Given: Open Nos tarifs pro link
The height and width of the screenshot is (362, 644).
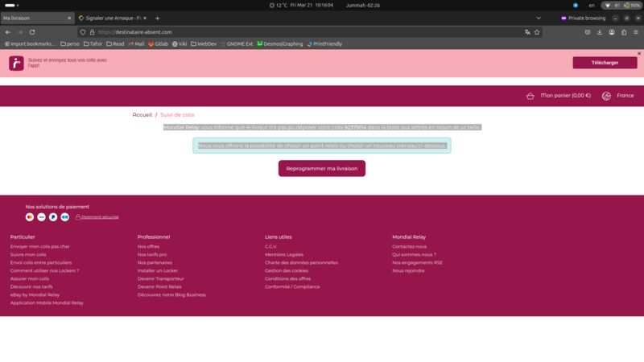Looking at the screenshot, I should [x=152, y=255].
